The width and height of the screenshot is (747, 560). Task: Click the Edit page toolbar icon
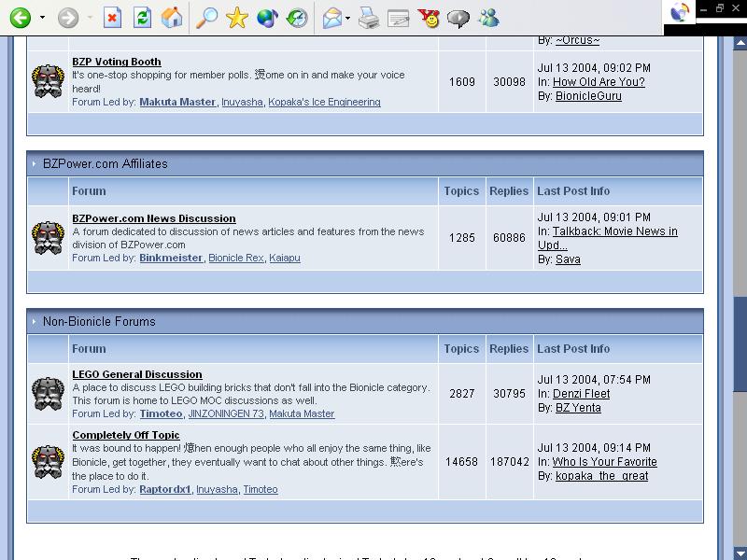pyautogui.click(x=399, y=18)
